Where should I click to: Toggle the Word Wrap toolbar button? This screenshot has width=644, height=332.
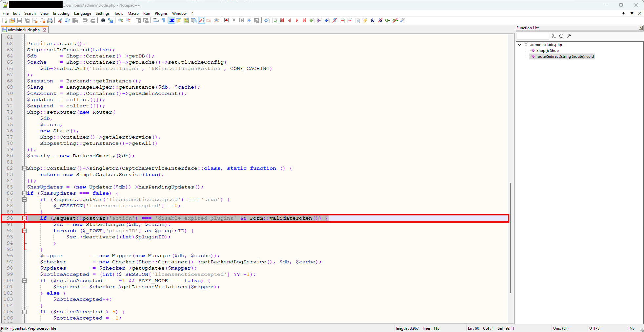pos(156,20)
